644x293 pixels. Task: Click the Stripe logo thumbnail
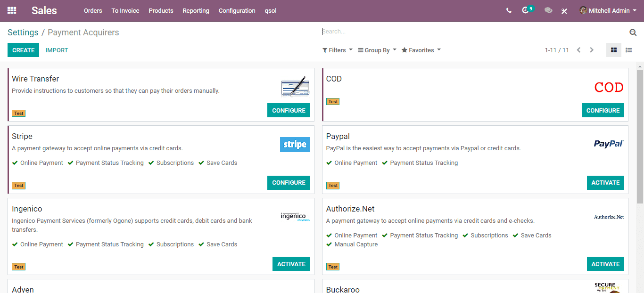tap(295, 145)
